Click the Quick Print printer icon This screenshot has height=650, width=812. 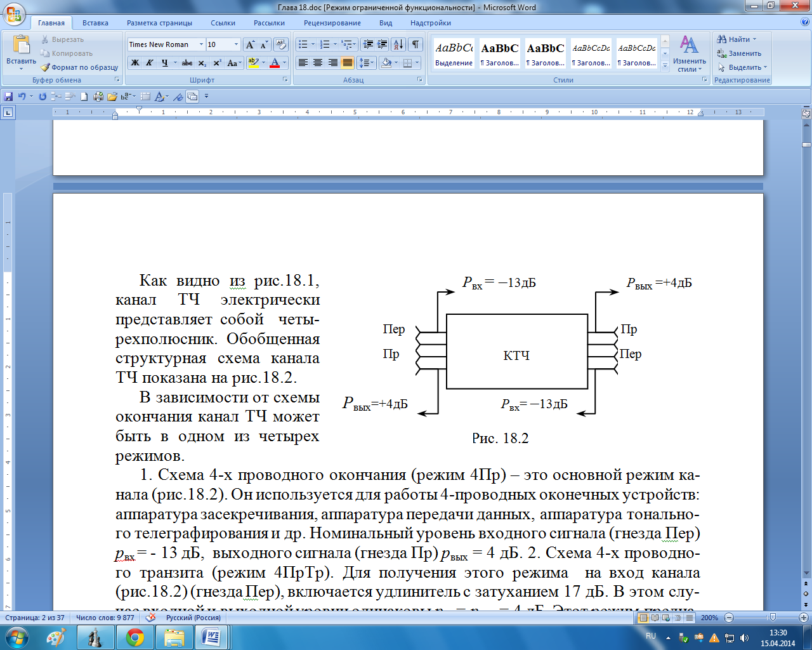pyautogui.click(x=98, y=96)
